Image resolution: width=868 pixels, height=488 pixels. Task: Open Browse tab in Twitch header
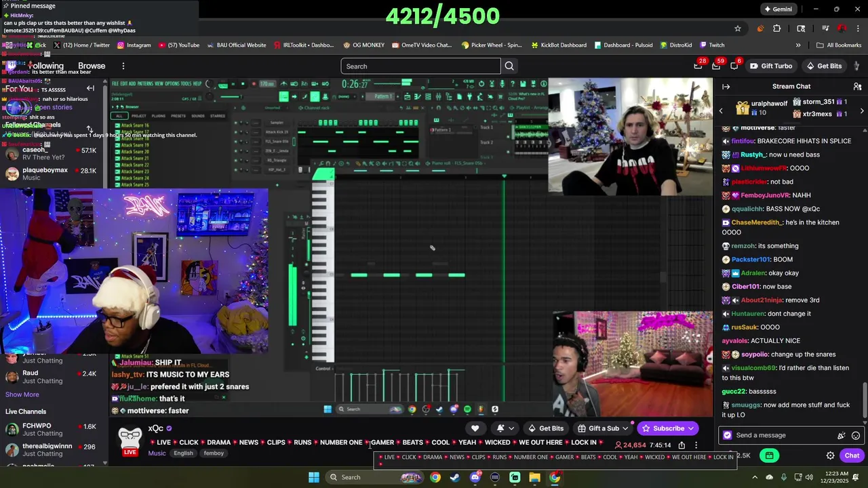pyautogui.click(x=92, y=66)
